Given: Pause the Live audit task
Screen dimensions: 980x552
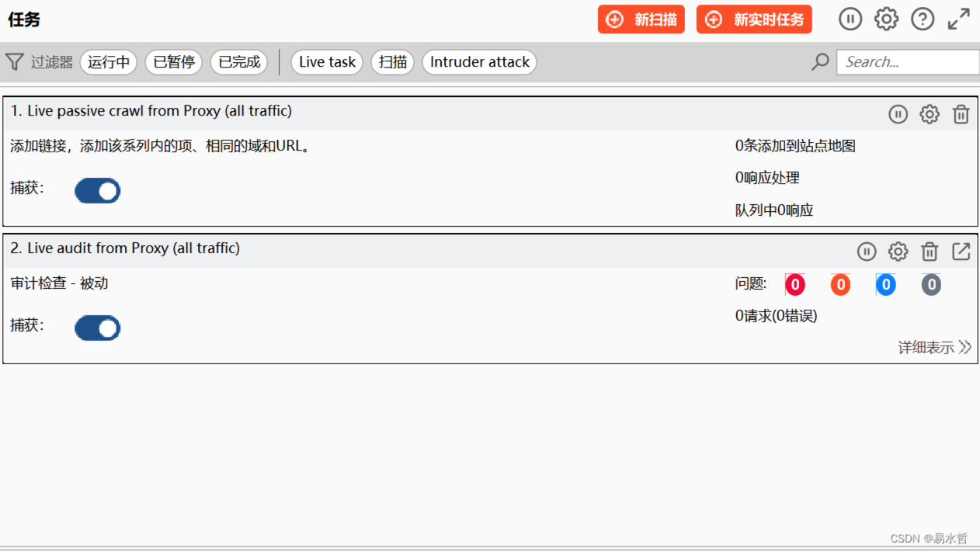Looking at the screenshot, I should tap(867, 252).
